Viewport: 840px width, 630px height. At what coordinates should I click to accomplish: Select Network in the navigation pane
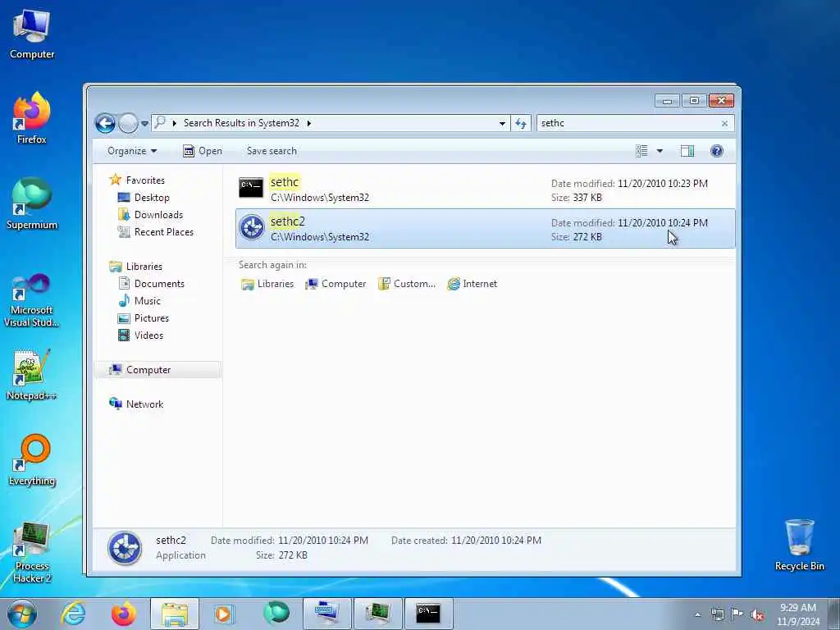point(136,404)
